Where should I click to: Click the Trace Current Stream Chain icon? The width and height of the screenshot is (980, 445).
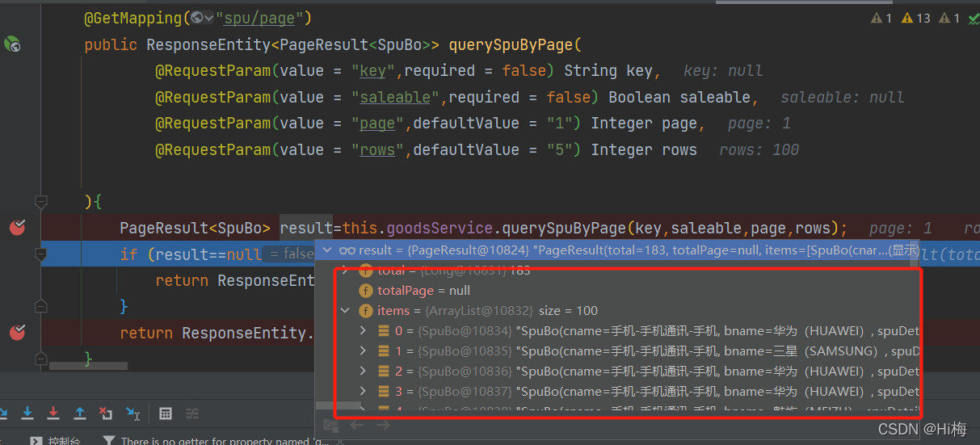click(192, 414)
